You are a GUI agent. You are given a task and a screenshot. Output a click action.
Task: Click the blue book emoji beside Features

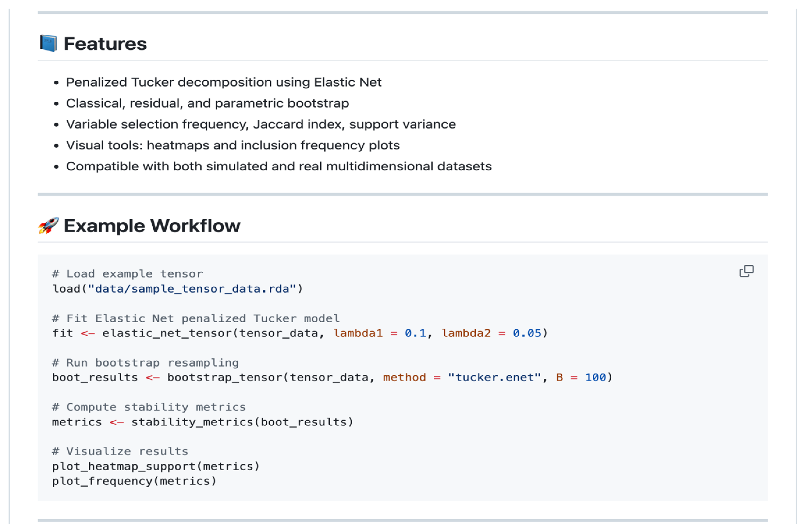click(48, 43)
